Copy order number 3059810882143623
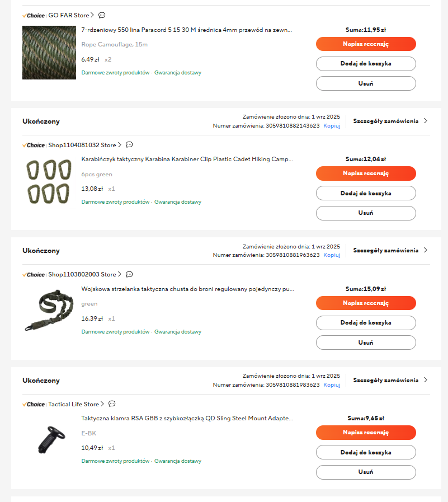 (x=332, y=126)
